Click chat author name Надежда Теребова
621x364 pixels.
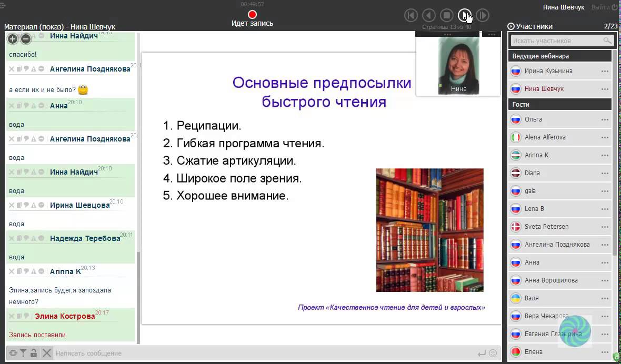[x=85, y=238]
